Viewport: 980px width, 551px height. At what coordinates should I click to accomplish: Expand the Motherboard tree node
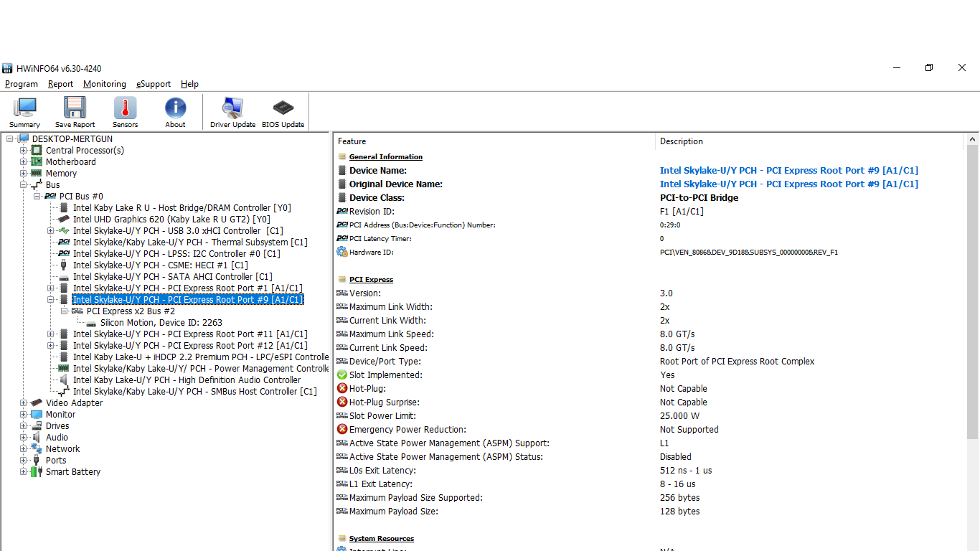click(24, 162)
